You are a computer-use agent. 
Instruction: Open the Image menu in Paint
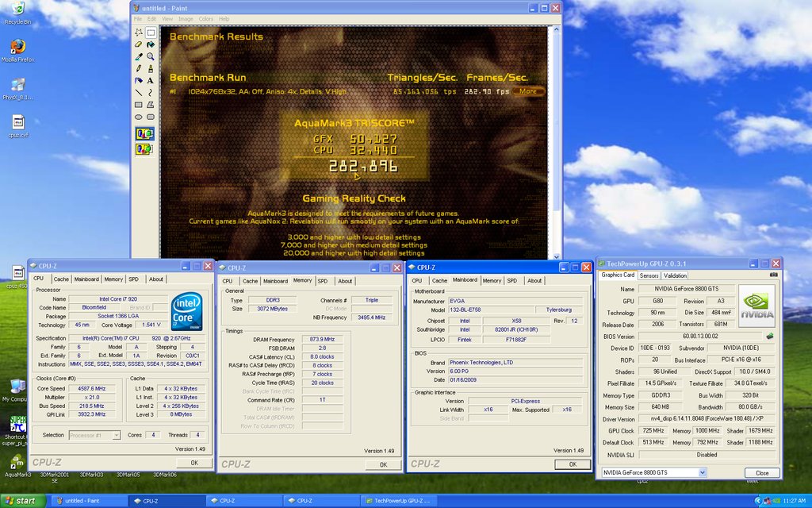[186, 19]
